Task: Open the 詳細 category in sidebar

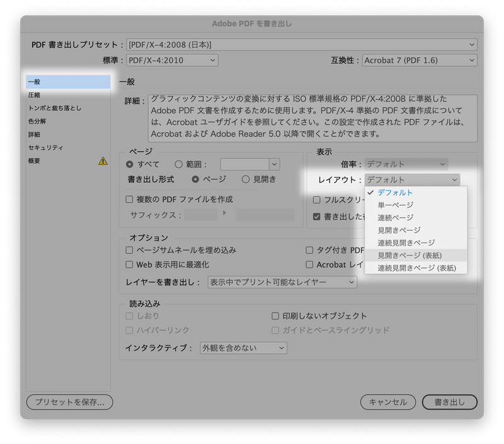Action: [x=68, y=134]
